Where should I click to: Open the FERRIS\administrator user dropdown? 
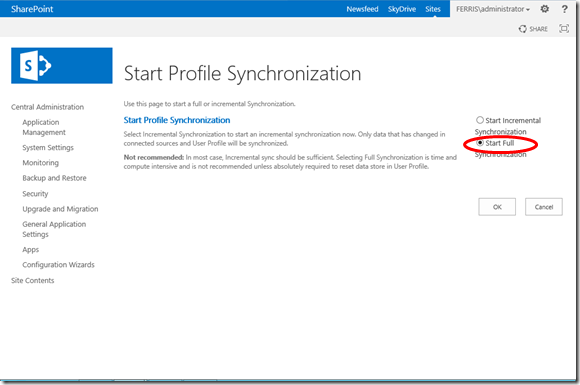pos(493,9)
